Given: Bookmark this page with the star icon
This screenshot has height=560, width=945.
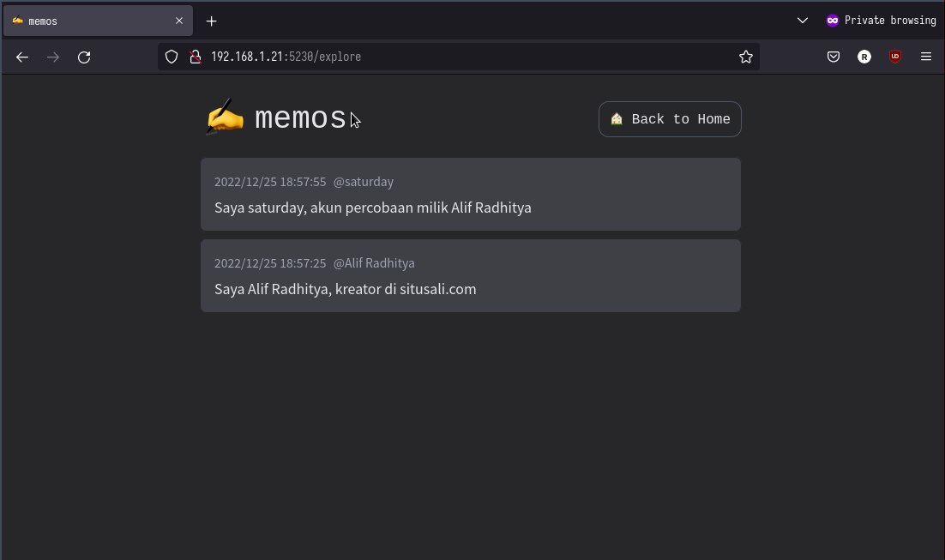Looking at the screenshot, I should click(x=746, y=57).
